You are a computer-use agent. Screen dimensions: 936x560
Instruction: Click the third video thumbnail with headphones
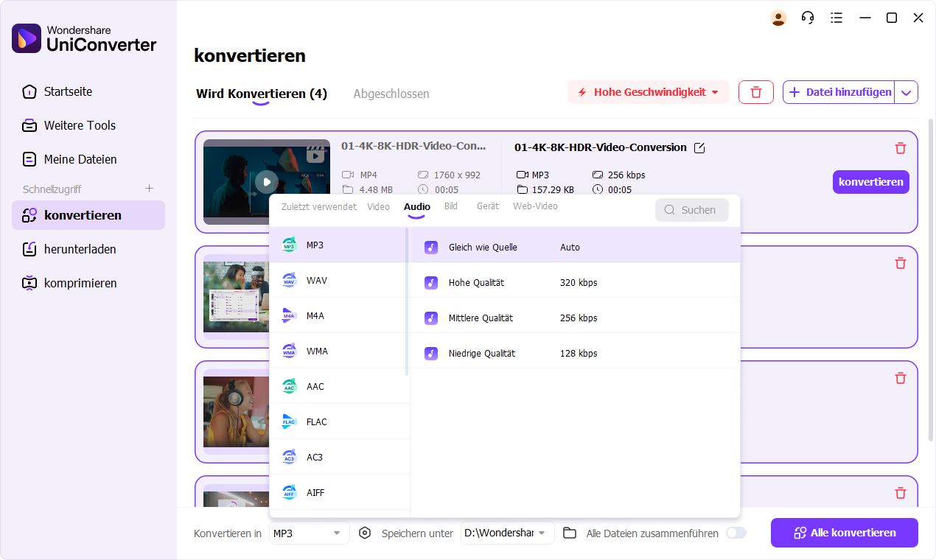click(x=234, y=411)
